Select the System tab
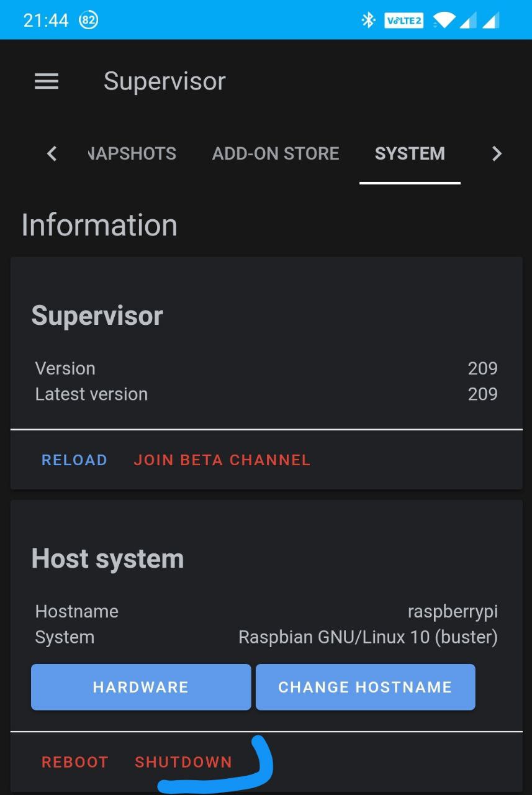 (x=410, y=153)
